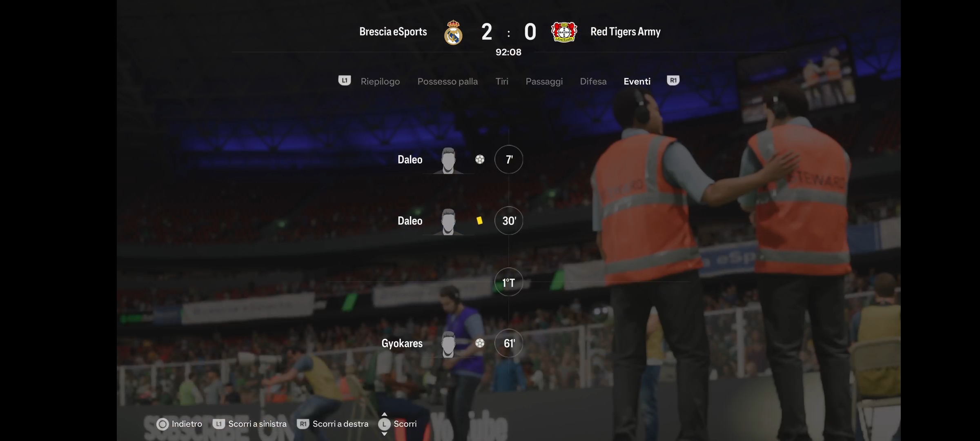
Task: Open the Tiri tab
Action: click(502, 81)
